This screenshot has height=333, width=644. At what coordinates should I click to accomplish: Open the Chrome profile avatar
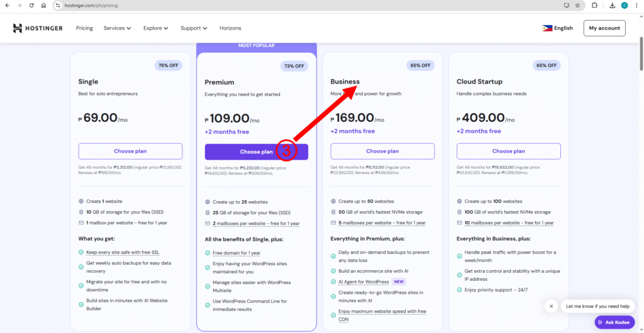click(x=625, y=5)
